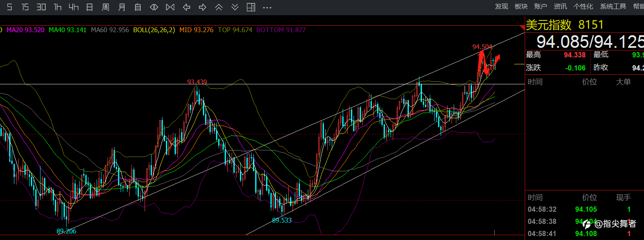Click the TOP 94.674 label
This screenshot has width=644, height=240.
(235, 30)
